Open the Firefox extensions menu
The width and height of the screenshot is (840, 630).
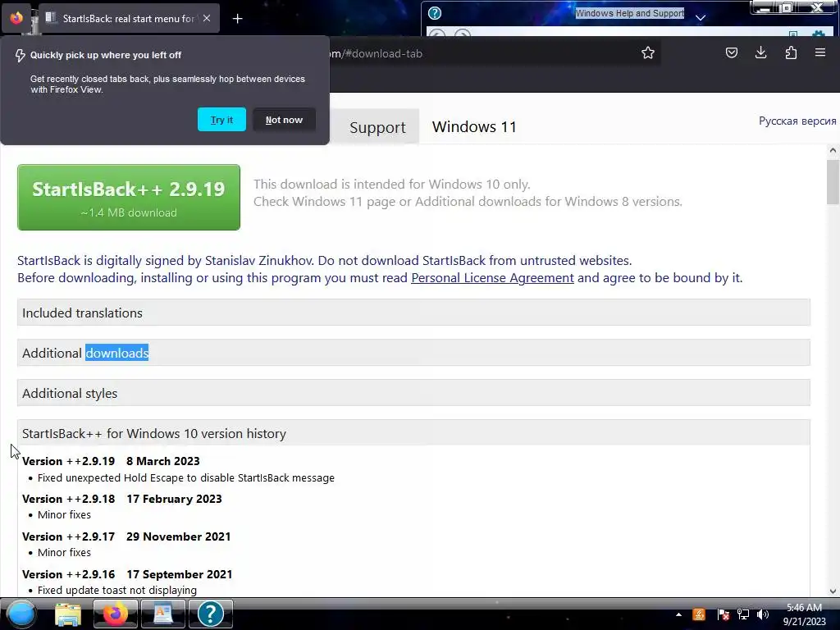coord(791,52)
